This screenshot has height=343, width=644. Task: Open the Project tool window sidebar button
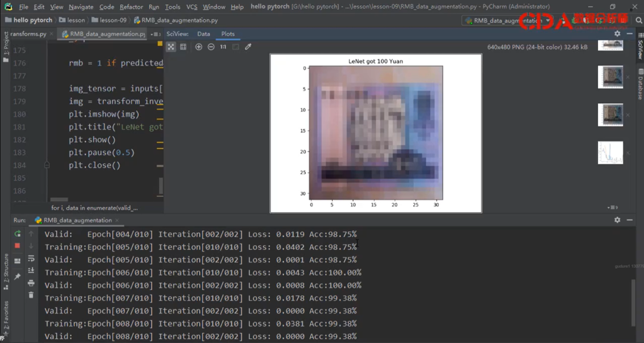[x=6, y=46]
